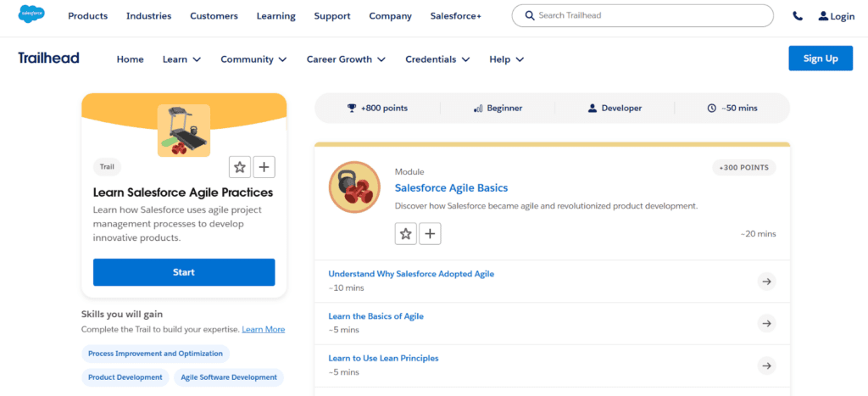Open Understand Why Salesforce Adopted Agile unit
The width and height of the screenshot is (868, 396).
(x=411, y=274)
